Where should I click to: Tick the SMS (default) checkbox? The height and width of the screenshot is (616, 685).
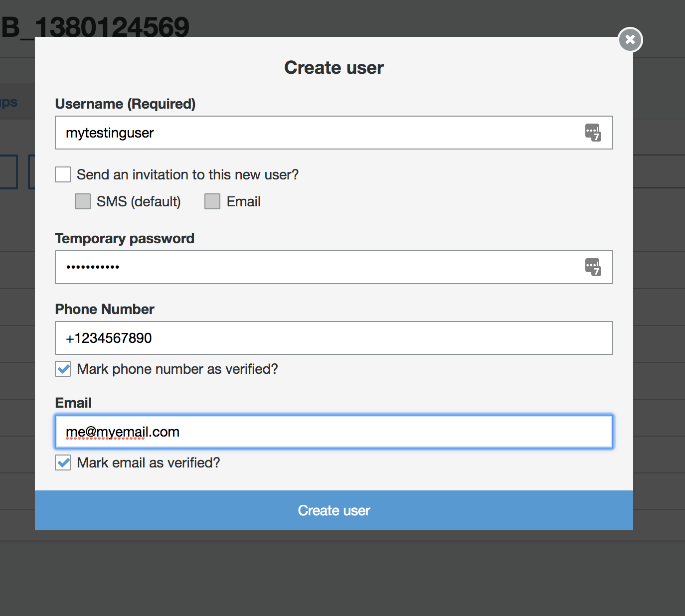point(83,201)
